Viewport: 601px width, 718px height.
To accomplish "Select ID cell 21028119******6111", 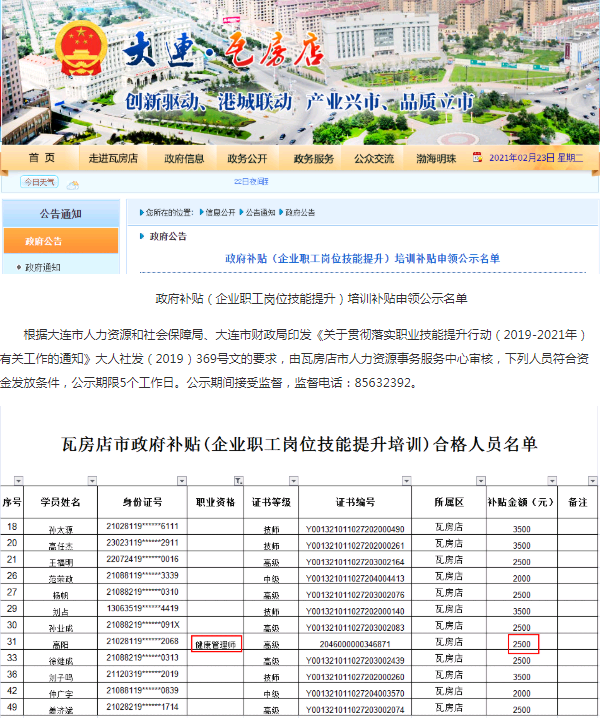I will (x=142, y=527).
